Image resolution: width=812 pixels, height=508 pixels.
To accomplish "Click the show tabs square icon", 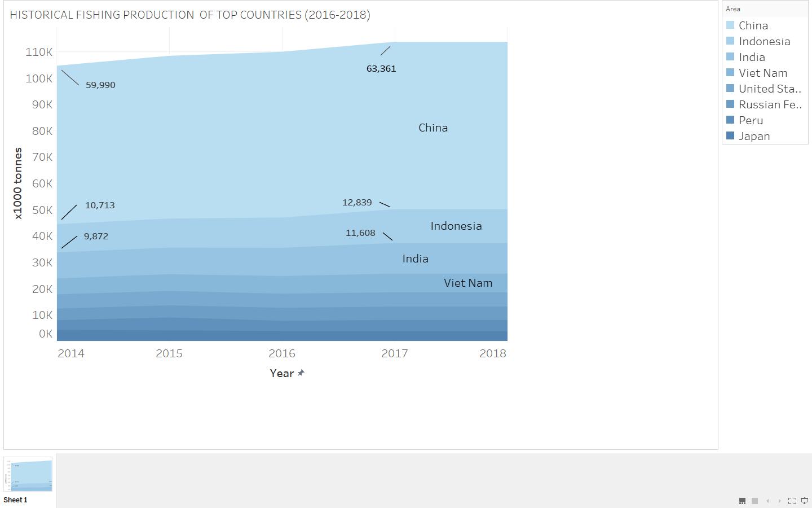I will (755, 501).
